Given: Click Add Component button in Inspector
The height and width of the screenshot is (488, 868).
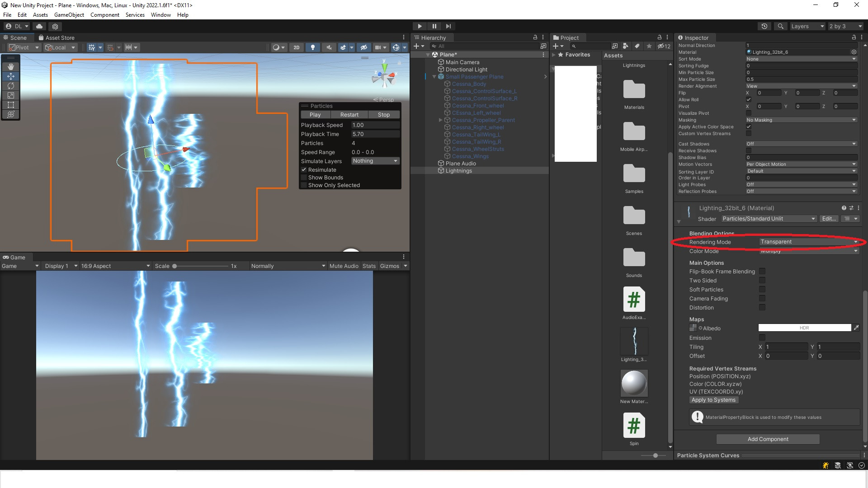Looking at the screenshot, I should (x=768, y=439).
